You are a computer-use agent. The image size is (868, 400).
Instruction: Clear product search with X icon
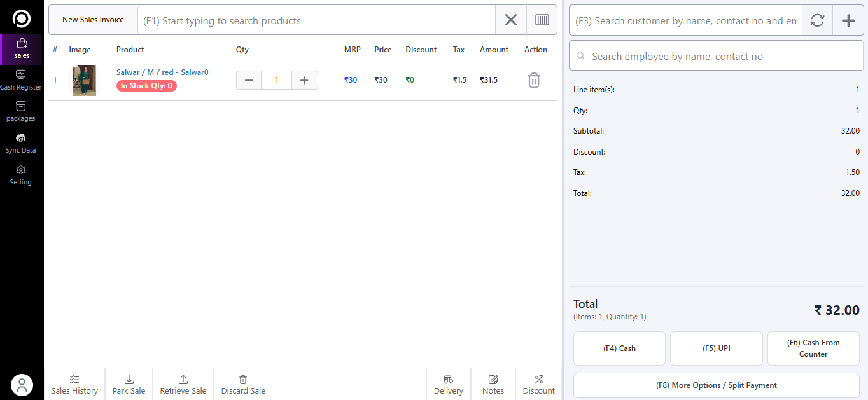click(x=510, y=20)
